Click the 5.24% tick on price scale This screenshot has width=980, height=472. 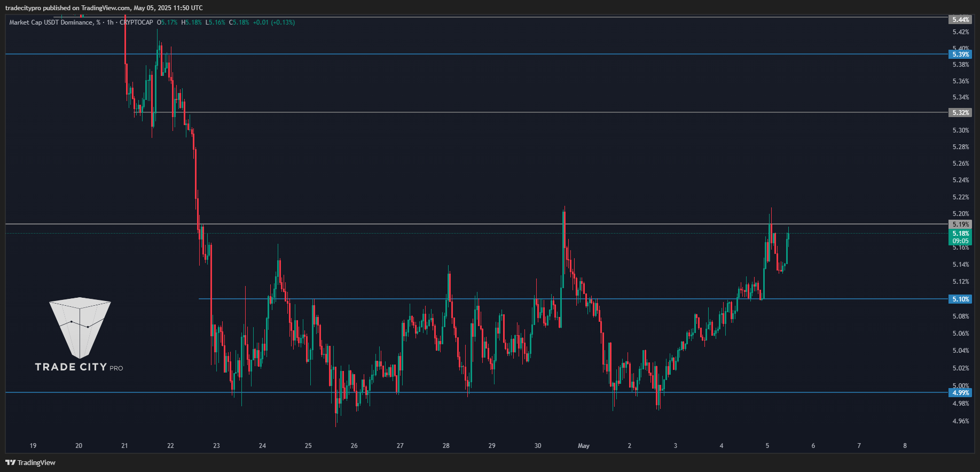point(960,180)
